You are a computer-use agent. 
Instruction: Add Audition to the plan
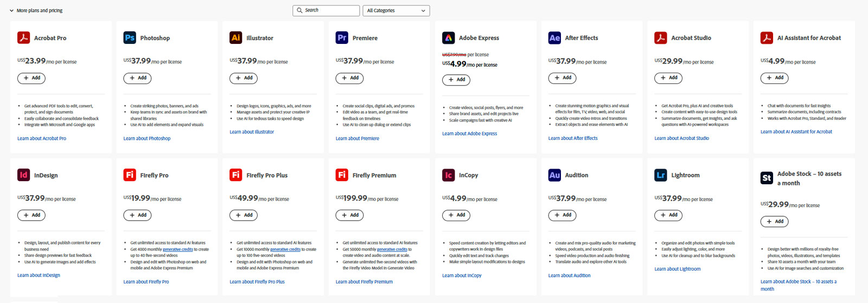563,215
